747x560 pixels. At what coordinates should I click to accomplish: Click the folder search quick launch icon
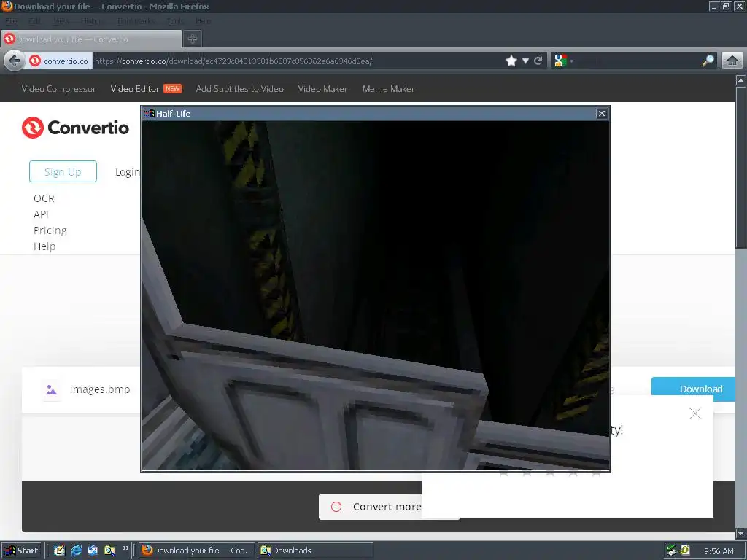click(x=109, y=551)
